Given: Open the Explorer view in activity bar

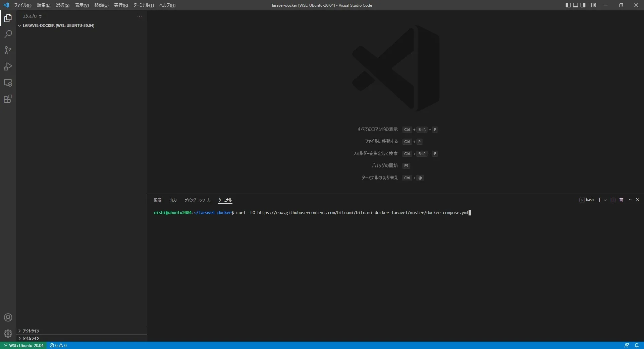Looking at the screenshot, I should click(x=8, y=18).
